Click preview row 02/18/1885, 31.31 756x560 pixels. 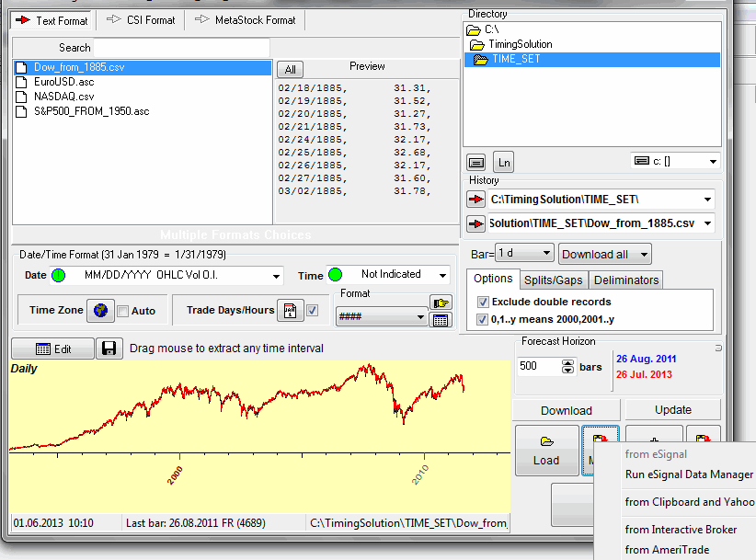tap(354, 88)
